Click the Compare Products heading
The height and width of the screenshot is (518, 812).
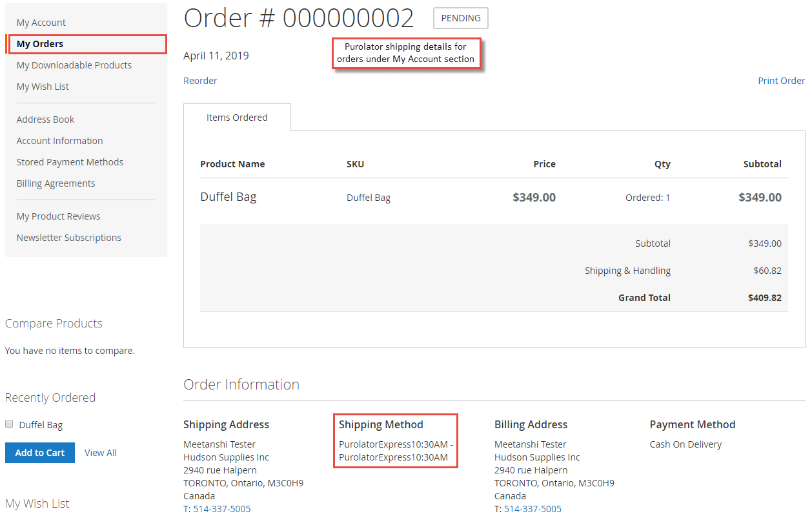tap(54, 324)
